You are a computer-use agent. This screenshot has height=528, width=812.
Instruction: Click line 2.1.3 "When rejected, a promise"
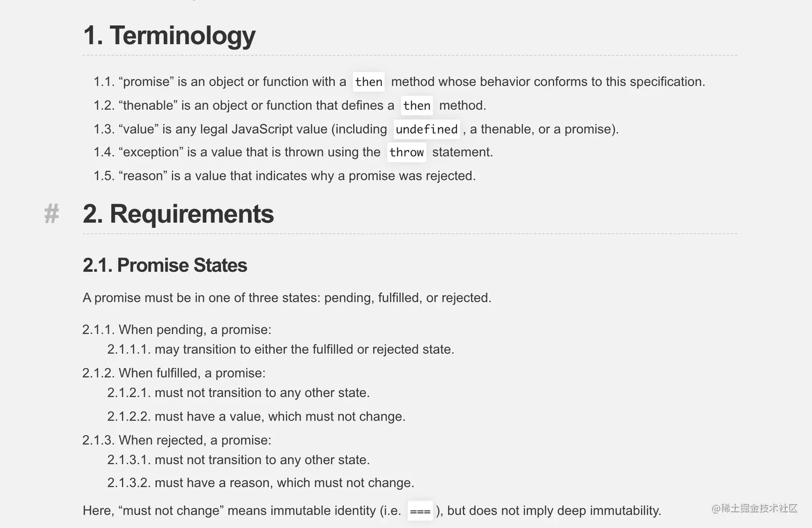click(x=177, y=440)
